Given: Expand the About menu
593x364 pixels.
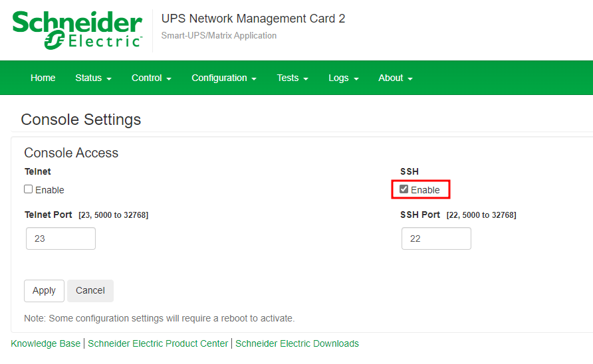Looking at the screenshot, I should tap(395, 78).
